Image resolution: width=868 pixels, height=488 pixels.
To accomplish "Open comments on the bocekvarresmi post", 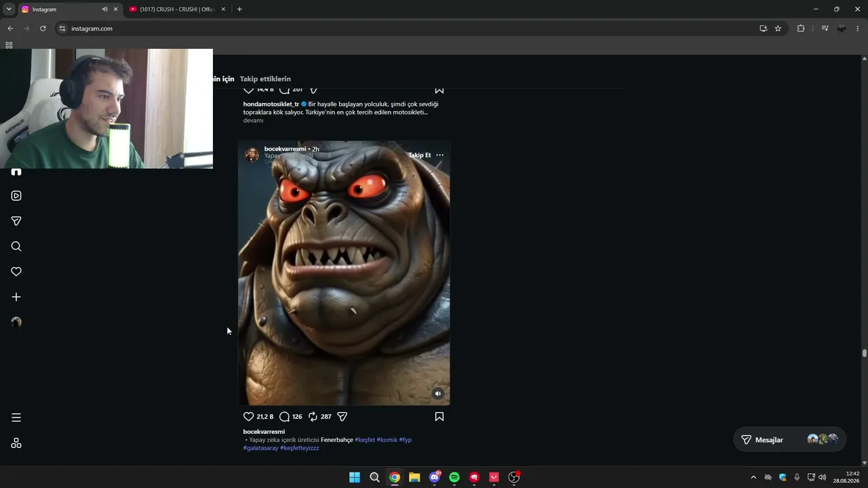I will click(285, 417).
